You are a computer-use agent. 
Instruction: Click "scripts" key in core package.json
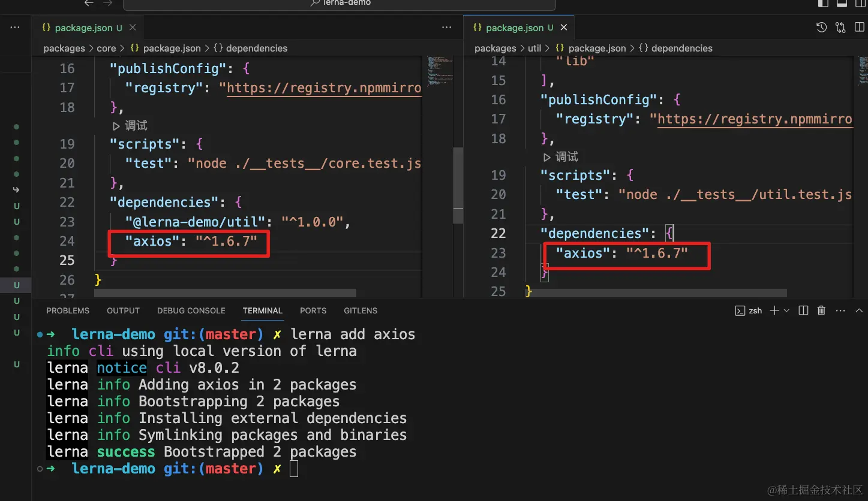(149, 144)
